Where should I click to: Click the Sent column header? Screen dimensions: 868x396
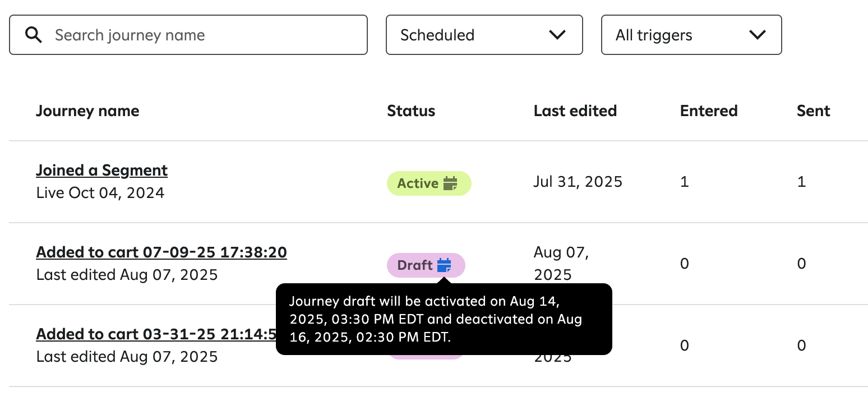pyautogui.click(x=813, y=111)
